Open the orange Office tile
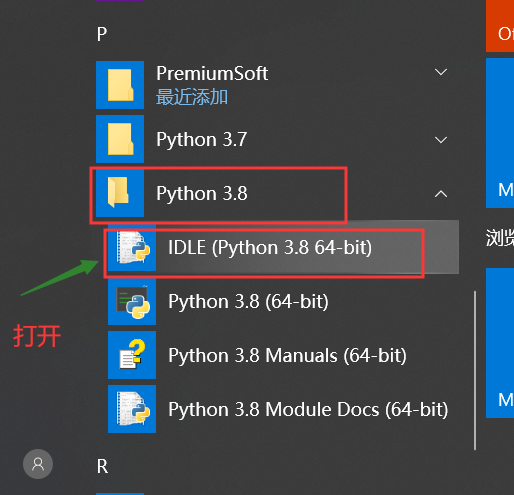Image resolution: width=514 pixels, height=495 pixels. pyautogui.click(x=500, y=26)
